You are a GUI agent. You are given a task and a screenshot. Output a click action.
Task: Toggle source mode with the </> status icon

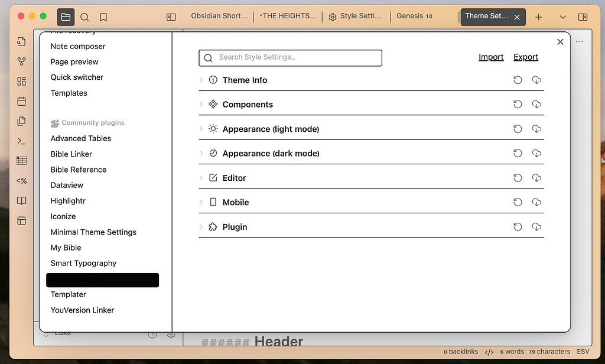(x=489, y=351)
